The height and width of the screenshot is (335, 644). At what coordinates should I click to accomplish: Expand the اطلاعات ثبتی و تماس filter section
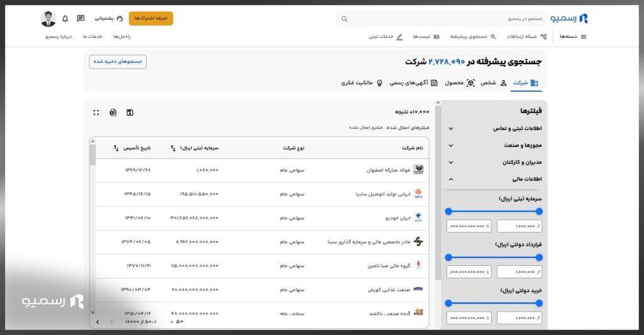tap(495, 128)
